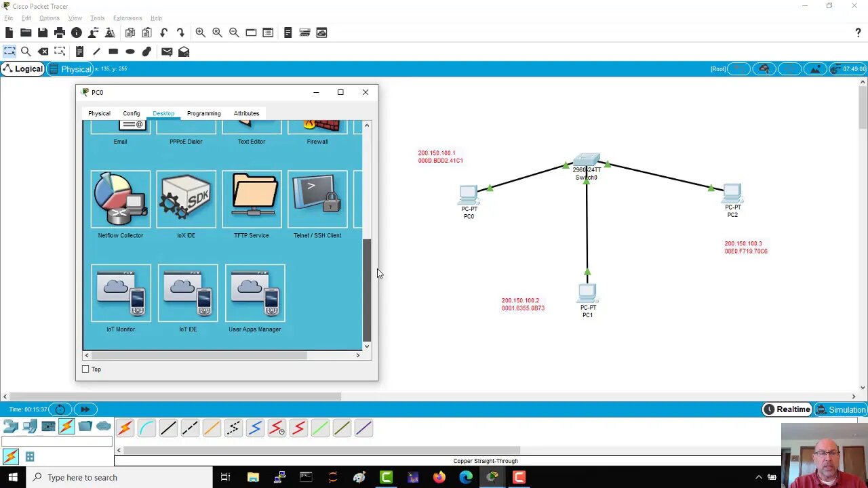Open the Tools menu

coord(97,18)
